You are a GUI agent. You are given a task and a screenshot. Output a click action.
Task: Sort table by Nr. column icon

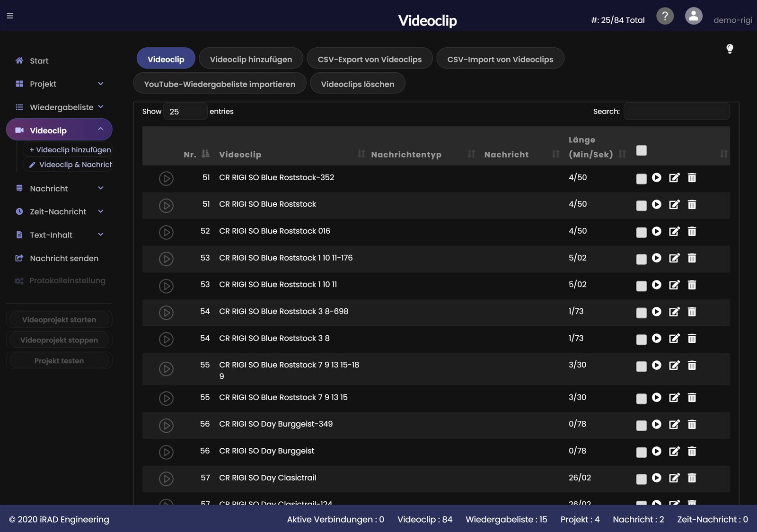click(205, 154)
